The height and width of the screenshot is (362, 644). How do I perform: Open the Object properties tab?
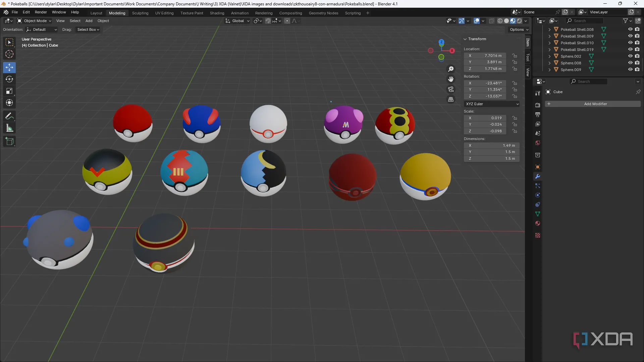[x=538, y=167]
